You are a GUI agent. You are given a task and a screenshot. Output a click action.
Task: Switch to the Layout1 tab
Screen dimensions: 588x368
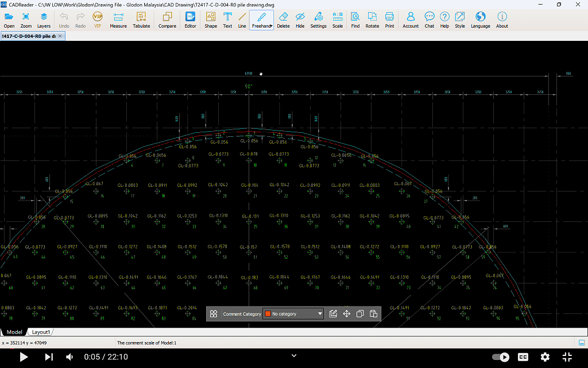tap(41, 332)
